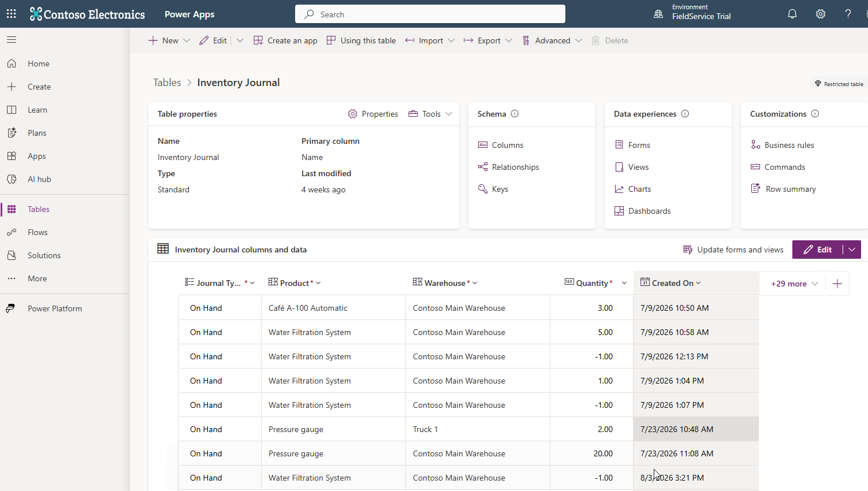Image resolution: width=868 pixels, height=491 pixels.
Task: Click info icon beside Data experiences
Action: click(x=685, y=114)
